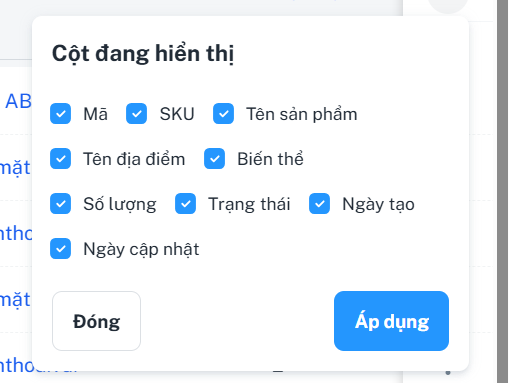The height and width of the screenshot is (383, 509).
Task: Disable the Tên địa điểm checkbox
Action: tap(60, 159)
